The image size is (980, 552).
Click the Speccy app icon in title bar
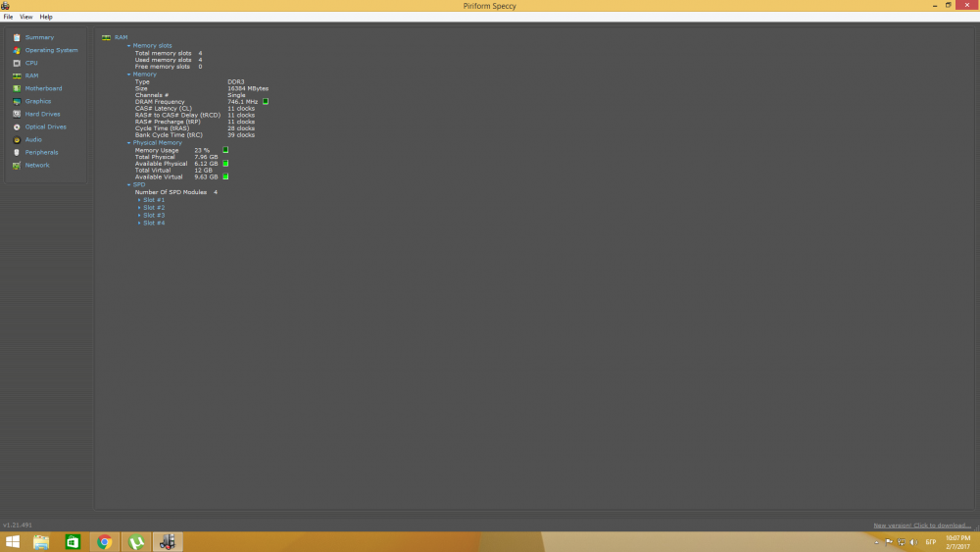[x=5, y=6]
